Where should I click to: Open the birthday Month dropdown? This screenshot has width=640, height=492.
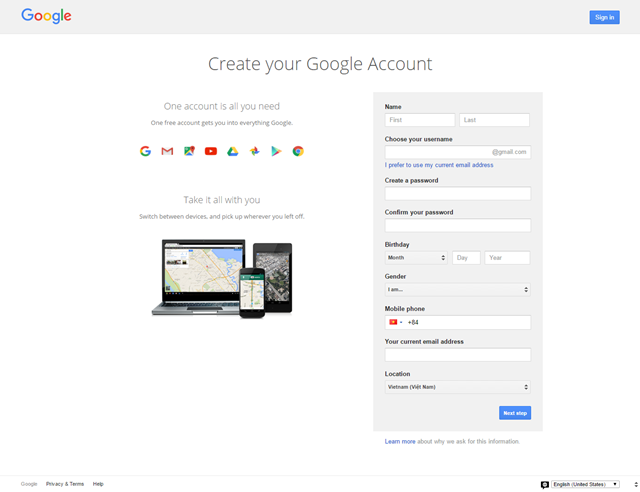pos(416,258)
